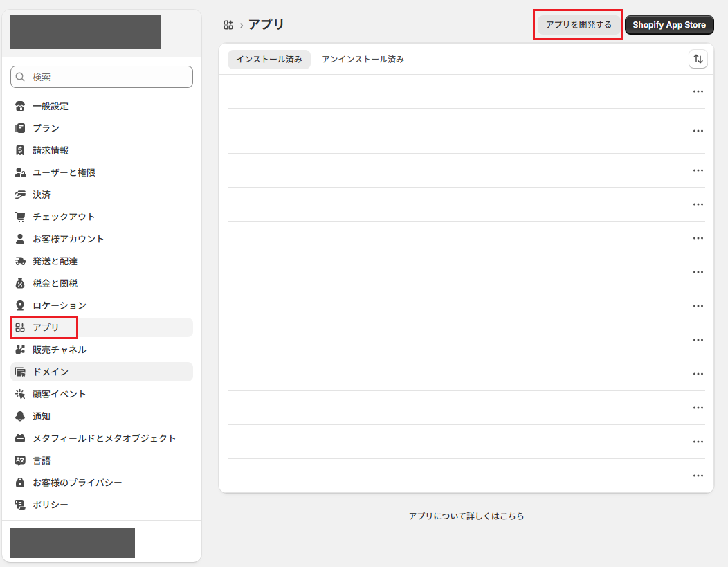Go to 発送と配達

(x=101, y=262)
